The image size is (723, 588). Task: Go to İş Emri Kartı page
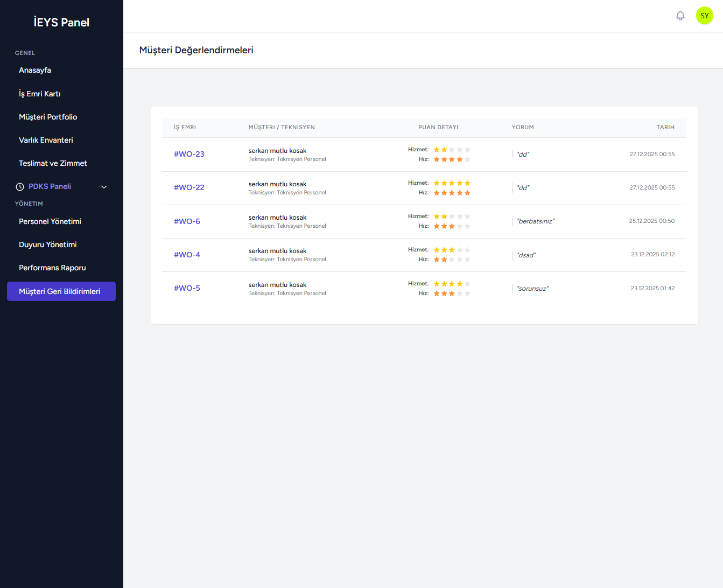[40, 94]
